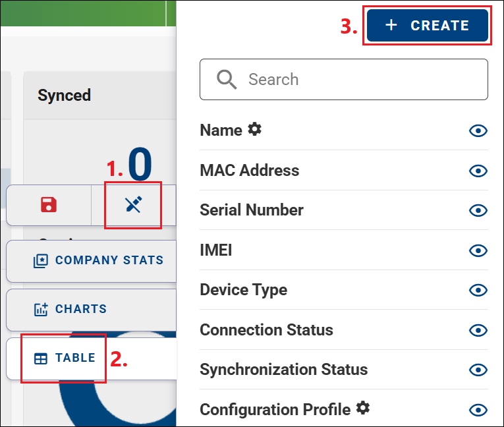Click the gear icon beside Configuration Profile
This screenshot has width=504, height=427.
tap(363, 408)
